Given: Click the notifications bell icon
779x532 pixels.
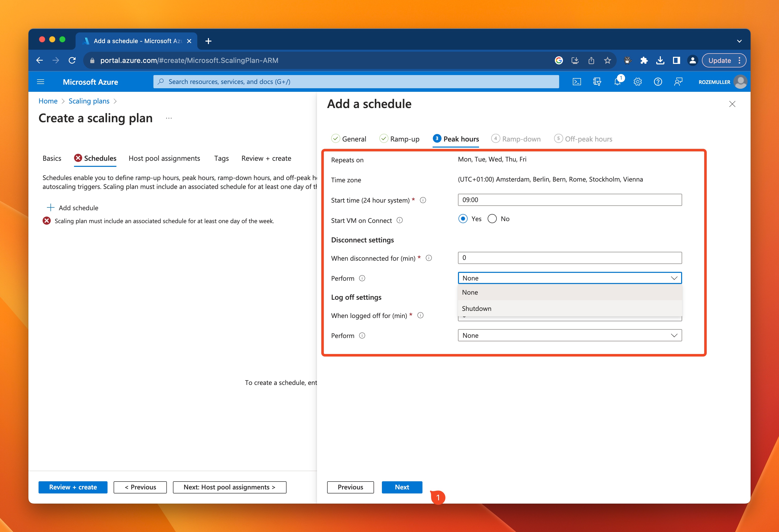Looking at the screenshot, I should coord(617,82).
